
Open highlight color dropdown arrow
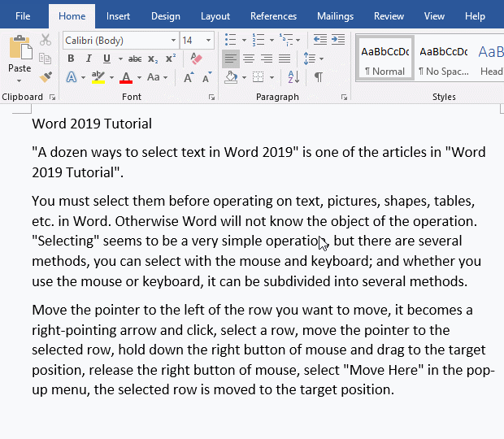tap(112, 77)
